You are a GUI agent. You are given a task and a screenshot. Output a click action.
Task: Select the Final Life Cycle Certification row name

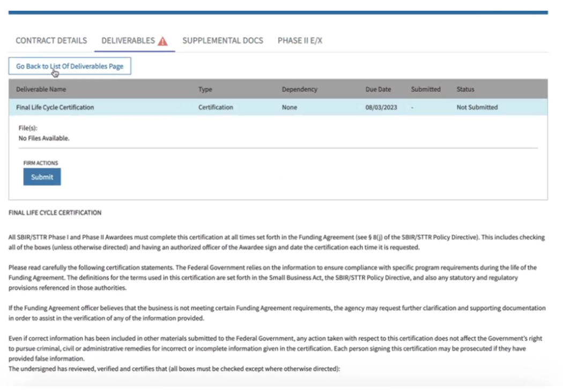(x=55, y=107)
